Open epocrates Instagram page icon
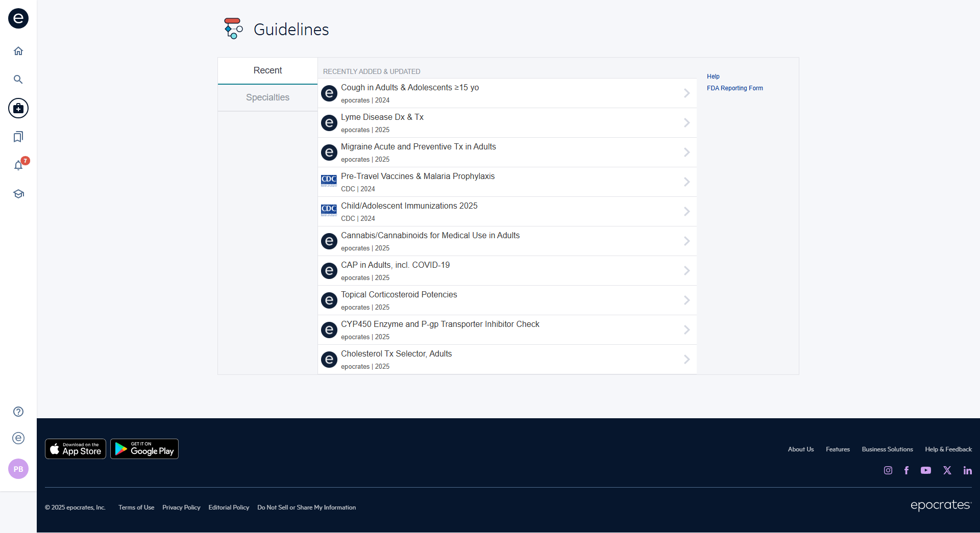 pyautogui.click(x=888, y=470)
